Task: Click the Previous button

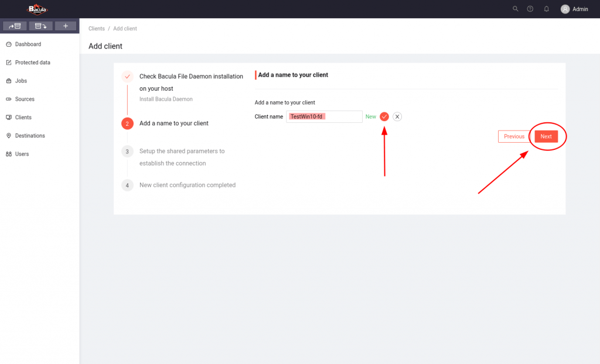Action: click(514, 136)
